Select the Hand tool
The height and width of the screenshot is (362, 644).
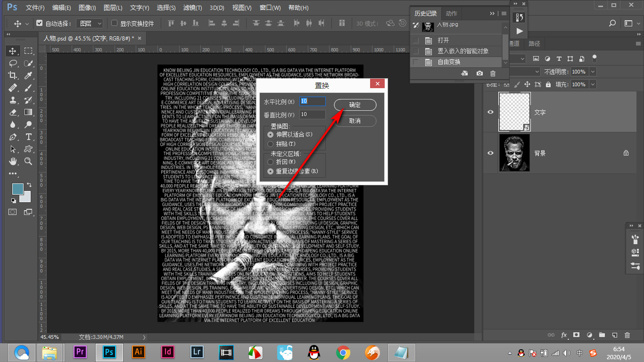coord(13,161)
